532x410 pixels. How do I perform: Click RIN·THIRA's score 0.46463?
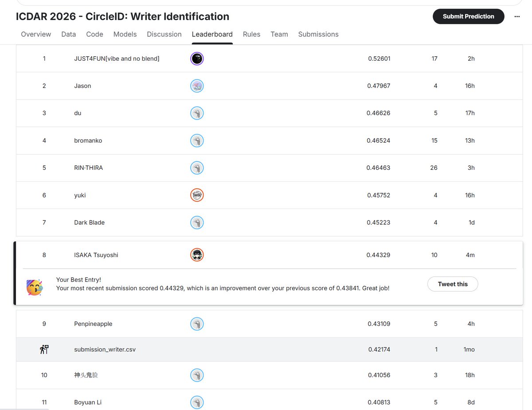(379, 168)
